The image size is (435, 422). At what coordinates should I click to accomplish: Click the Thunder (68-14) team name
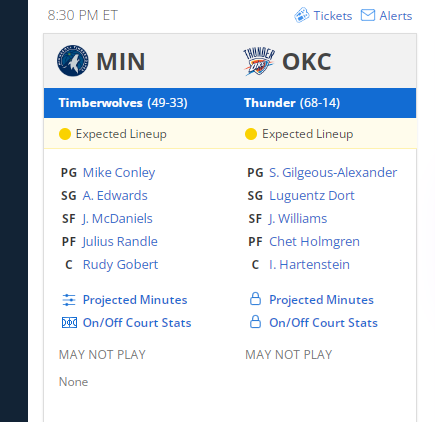[x=292, y=103]
